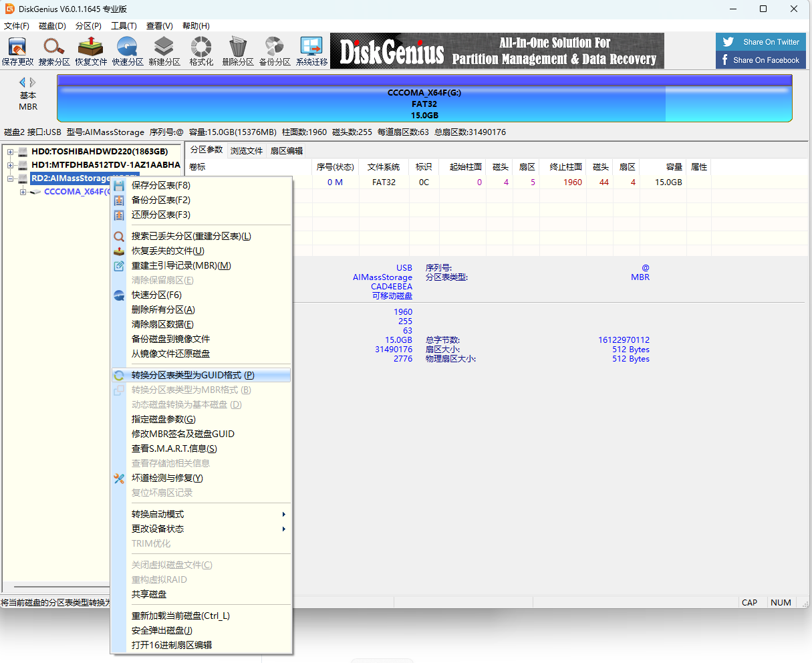Choose 坏道检测与修复(Y) menu entry
The image size is (812, 663).
click(x=201, y=478)
